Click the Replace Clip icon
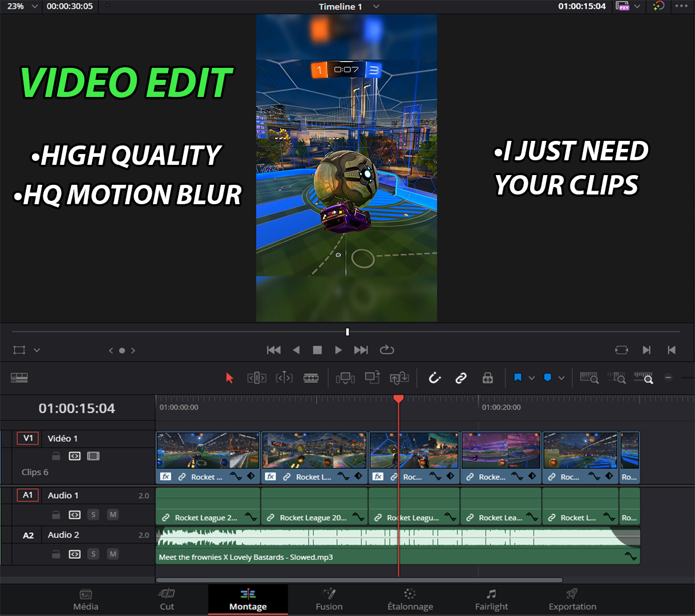The width and height of the screenshot is (695, 616). point(399,378)
